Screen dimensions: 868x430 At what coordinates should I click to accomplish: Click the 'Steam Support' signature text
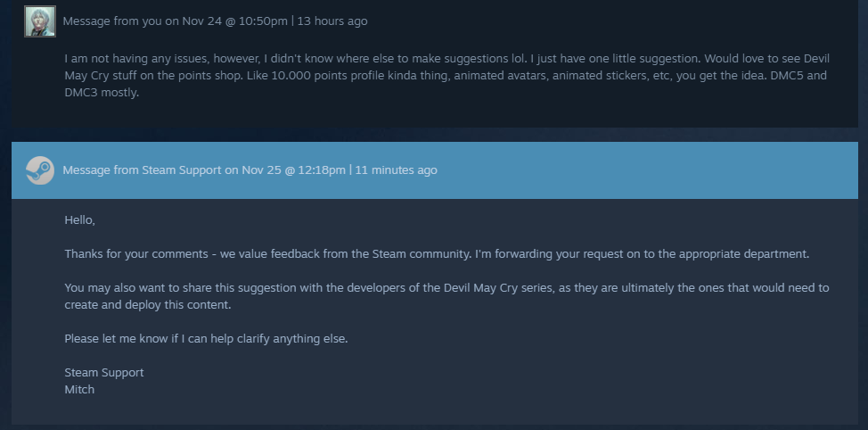click(x=104, y=372)
